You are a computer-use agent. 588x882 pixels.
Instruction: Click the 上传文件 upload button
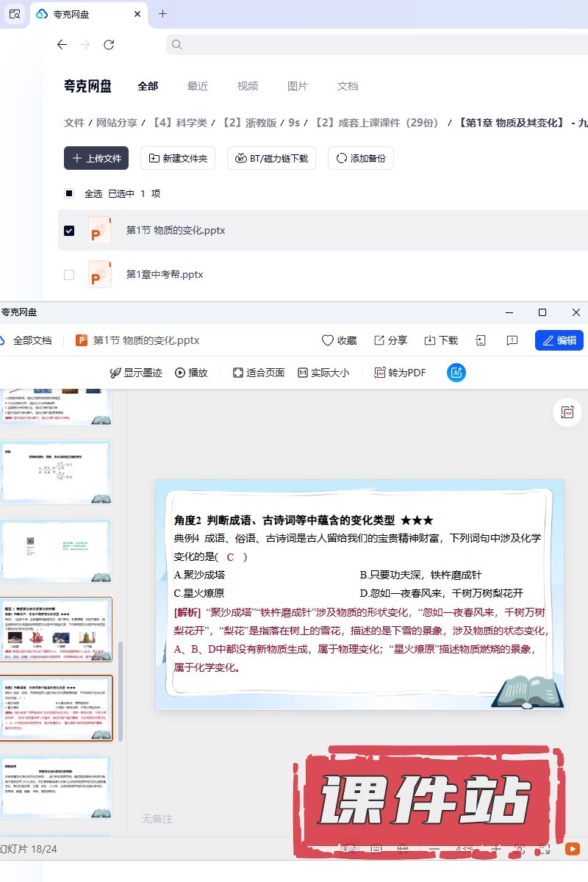(96, 158)
